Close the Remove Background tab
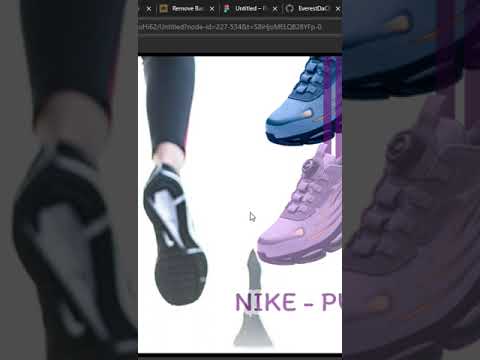This screenshot has height=360, width=480. (x=212, y=9)
